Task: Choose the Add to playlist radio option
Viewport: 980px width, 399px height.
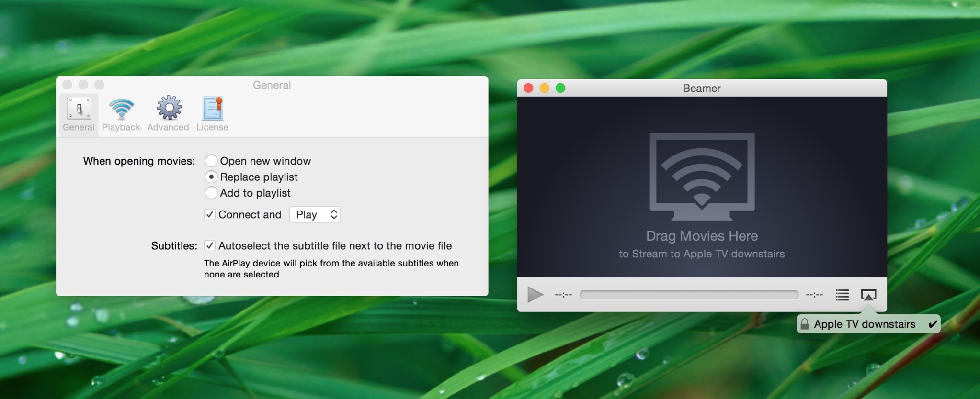Action: pyautogui.click(x=211, y=193)
